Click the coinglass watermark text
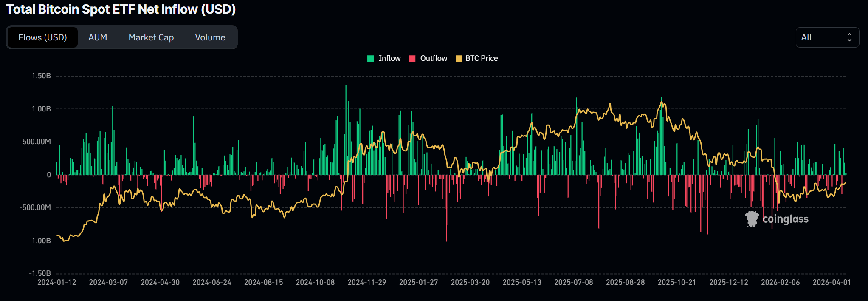Viewport: 868px width, 301px height. 785,219
